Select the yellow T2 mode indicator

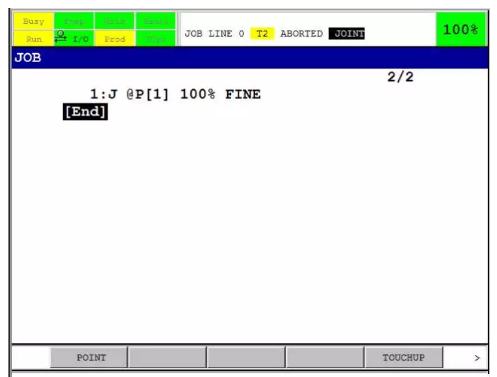262,34
